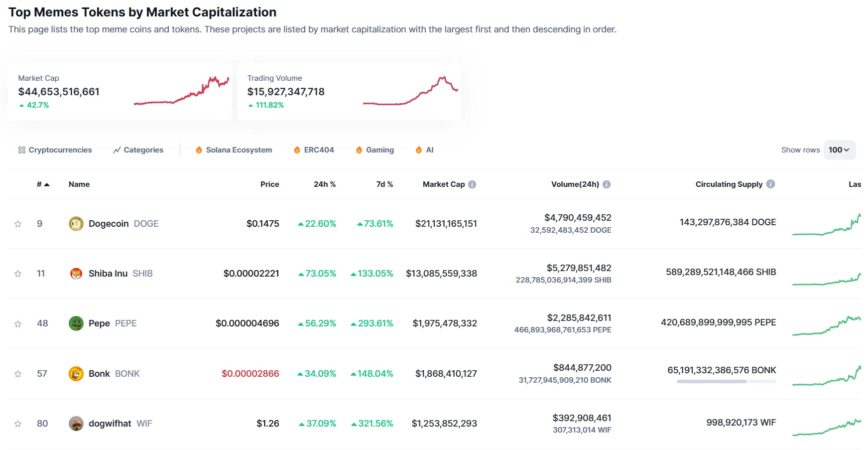Click total market cap $44,653,516,661
Screen dimensions: 868x450
[x=59, y=92]
